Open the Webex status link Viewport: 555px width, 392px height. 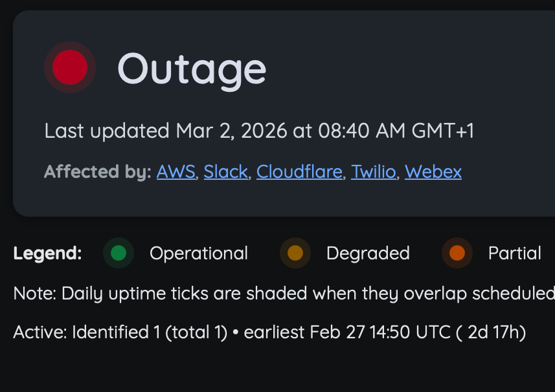pyautogui.click(x=433, y=171)
